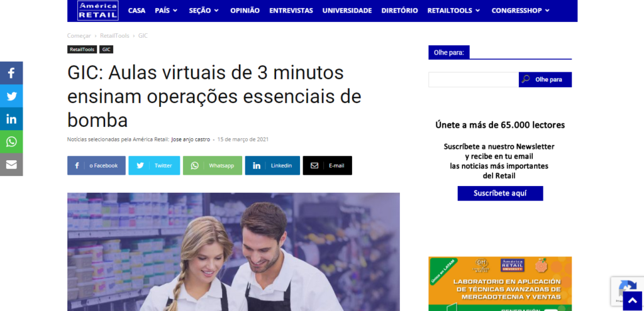The height and width of the screenshot is (311, 644).
Task: Expand the PAÍS dropdown menu
Action: click(166, 11)
